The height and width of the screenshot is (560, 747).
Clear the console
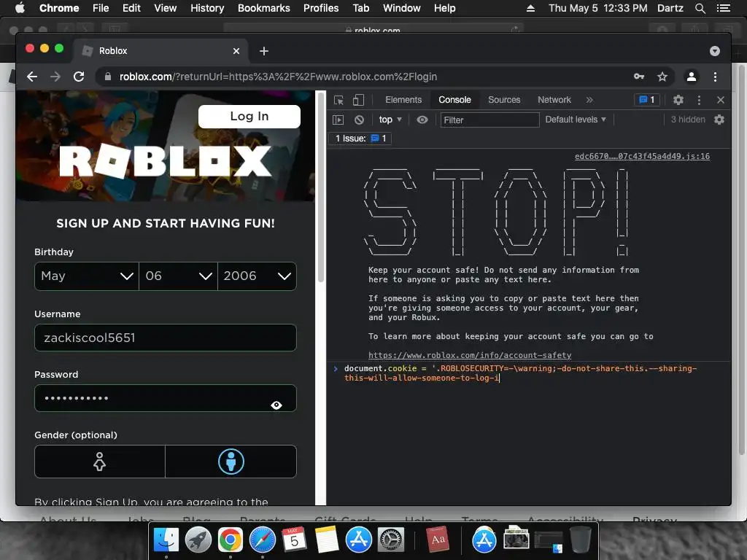click(359, 120)
